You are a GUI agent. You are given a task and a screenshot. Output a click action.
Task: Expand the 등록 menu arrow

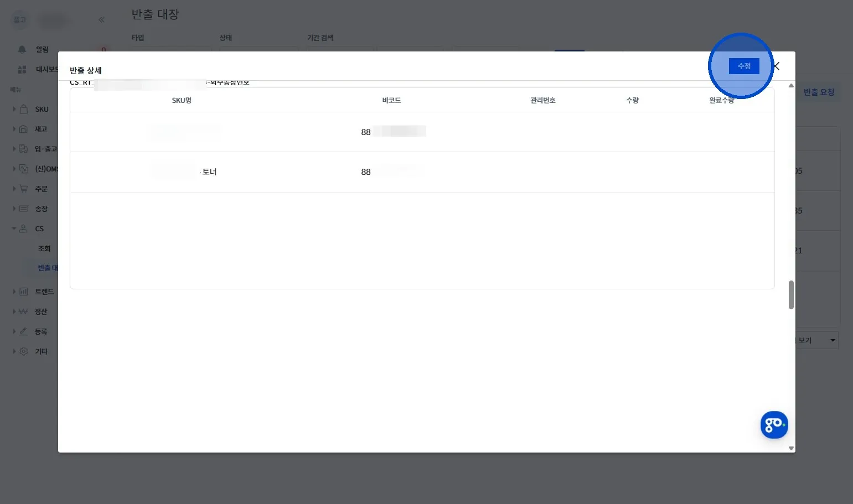point(14,331)
